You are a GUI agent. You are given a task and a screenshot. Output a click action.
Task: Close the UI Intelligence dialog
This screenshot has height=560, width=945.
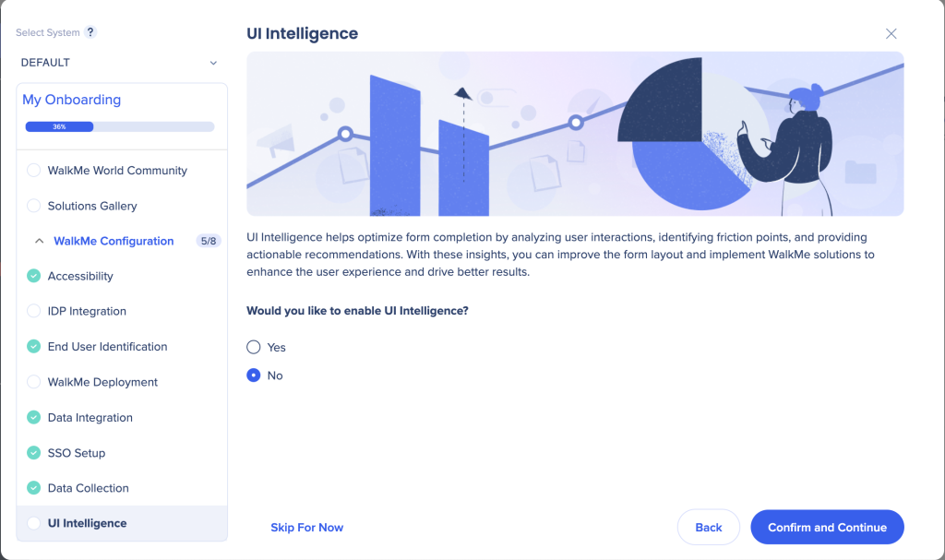click(891, 33)
